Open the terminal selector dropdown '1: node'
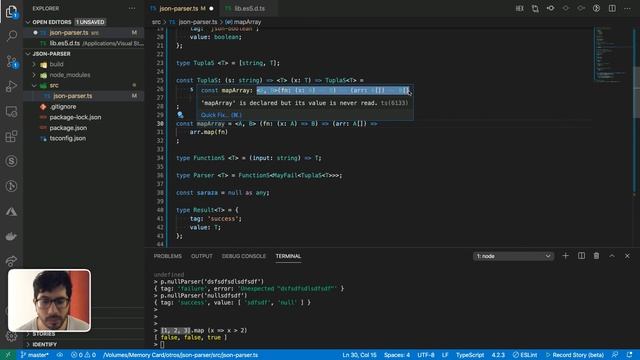 [x=513, y=256]
